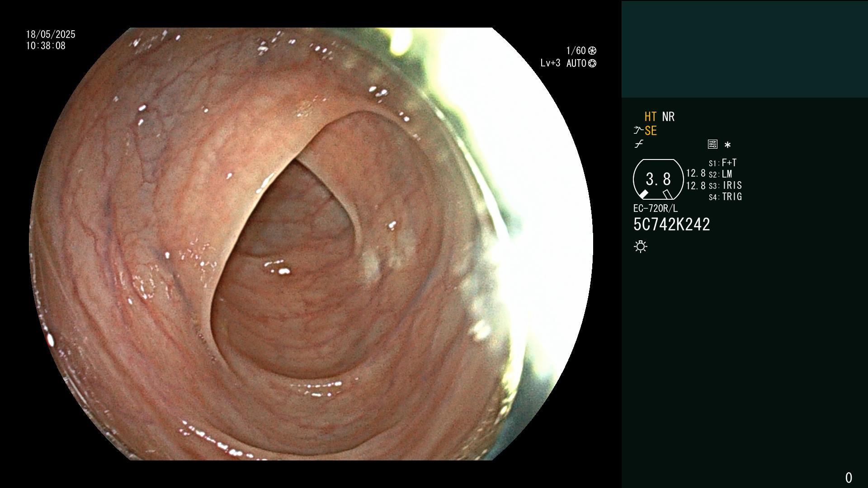Click the empty picture-in-picture panel above HT NR

pos(745,49)
